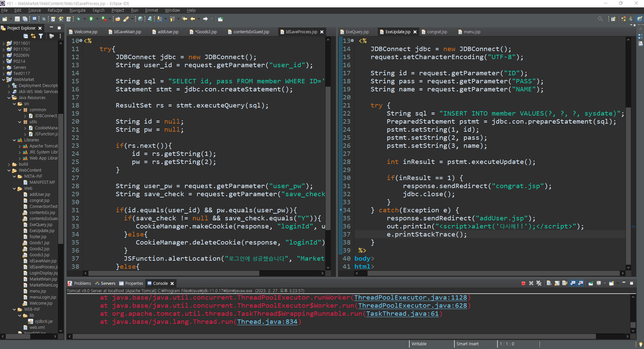Viewport: 644px width, 349px height.
Task: Collapse the WebMarket project node
Action: [4, 80]
